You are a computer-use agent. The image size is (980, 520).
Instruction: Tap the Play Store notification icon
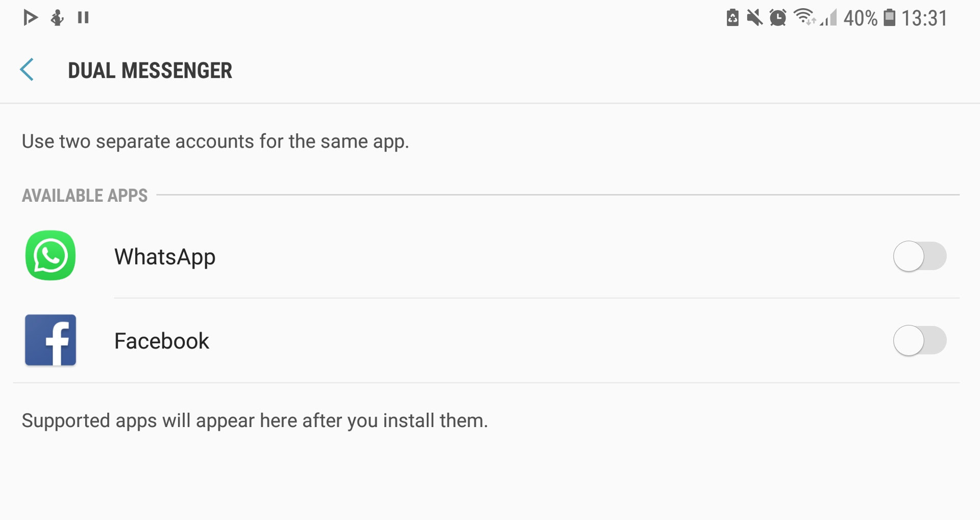click(30, 18)
